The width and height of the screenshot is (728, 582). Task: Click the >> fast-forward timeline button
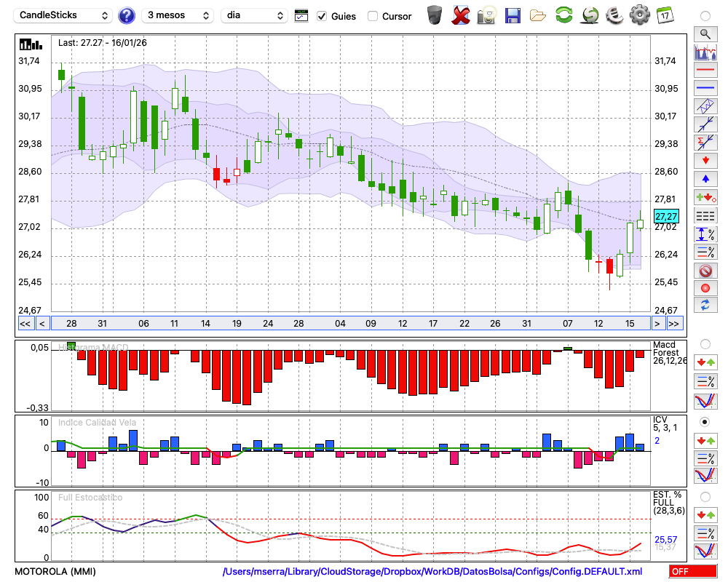click(674, 323)
